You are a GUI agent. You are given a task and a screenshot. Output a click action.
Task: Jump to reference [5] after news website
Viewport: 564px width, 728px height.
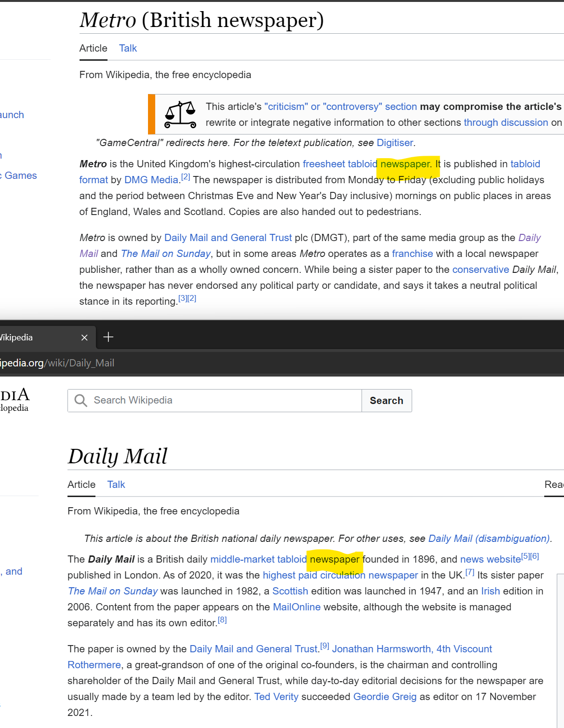point(525,556)
